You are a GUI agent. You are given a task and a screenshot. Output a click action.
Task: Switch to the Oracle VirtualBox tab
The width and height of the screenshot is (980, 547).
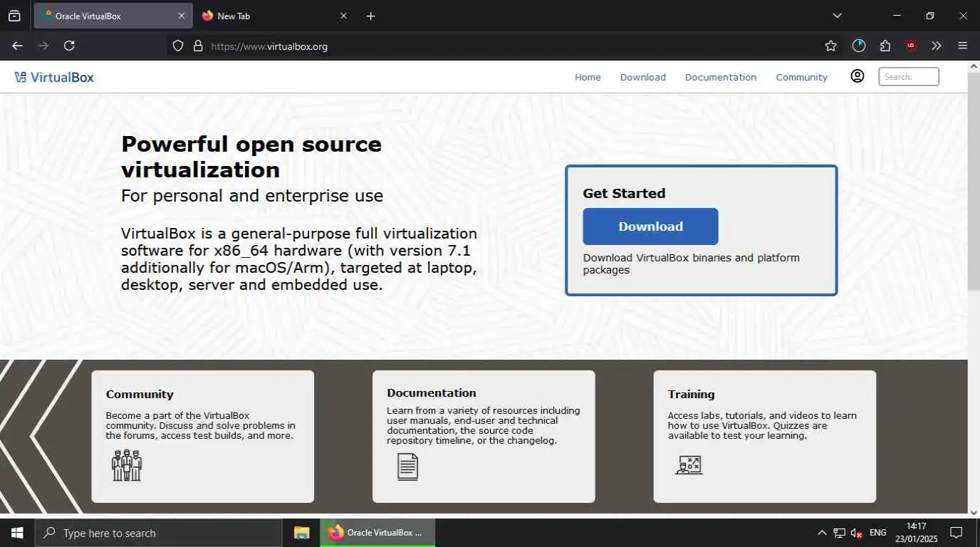coord(113,16)
